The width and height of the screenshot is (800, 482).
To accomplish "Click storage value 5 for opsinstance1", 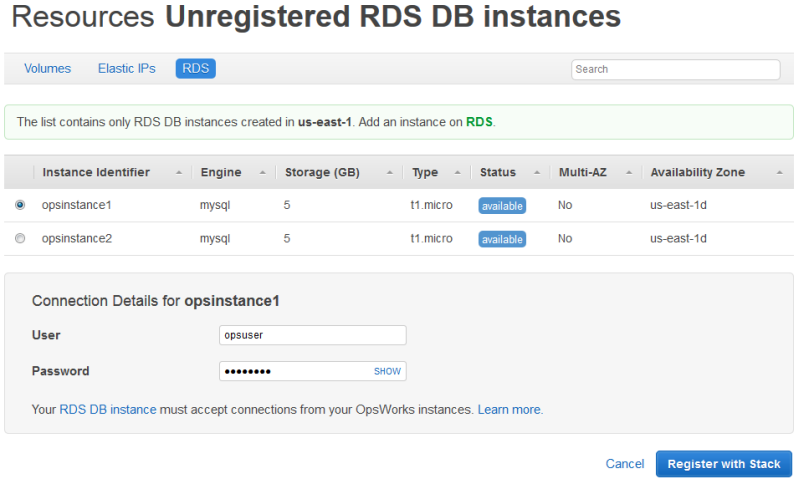I will [287, 205].
